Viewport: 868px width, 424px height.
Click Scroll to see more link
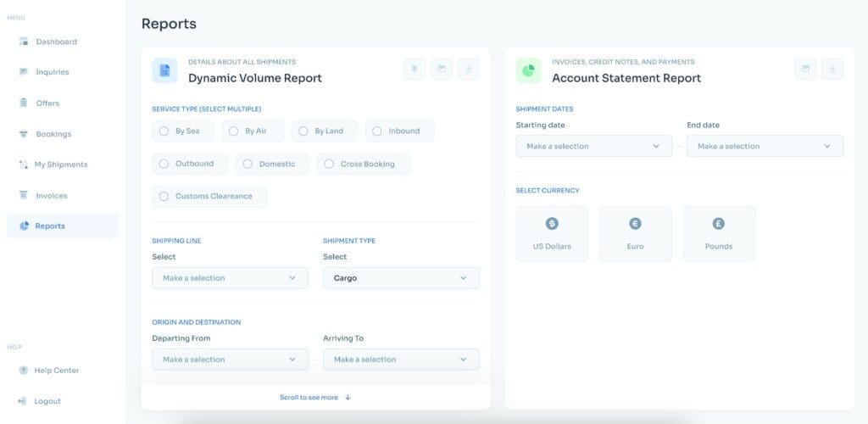tap(315, 397)
